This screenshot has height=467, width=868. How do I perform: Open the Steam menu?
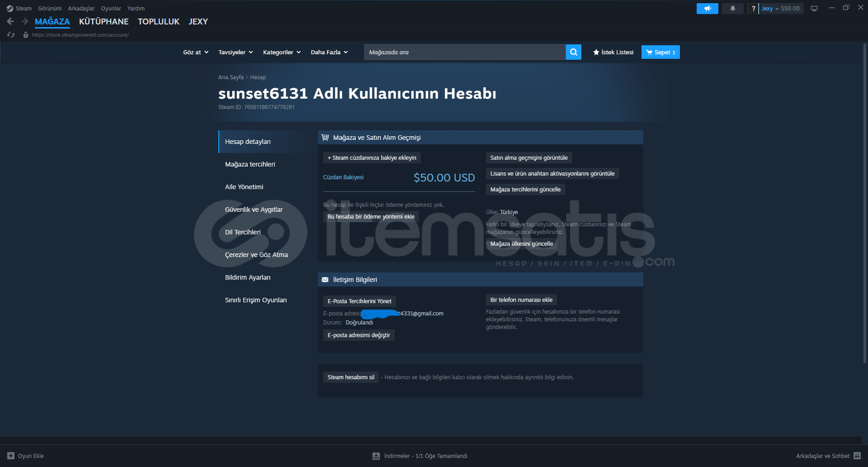click(x=24, y=9)
